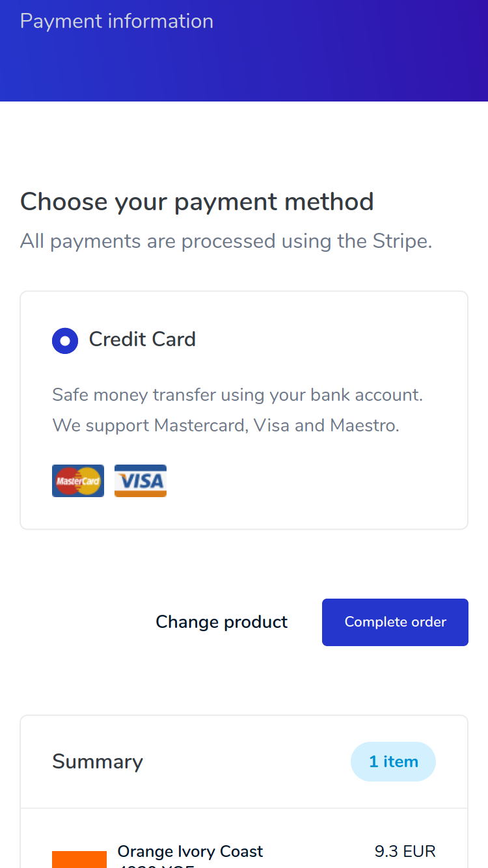Click the Payment information header title
The width and height of the screenshot is (488, 868).
pyautogui.click(x=117, y=21)
